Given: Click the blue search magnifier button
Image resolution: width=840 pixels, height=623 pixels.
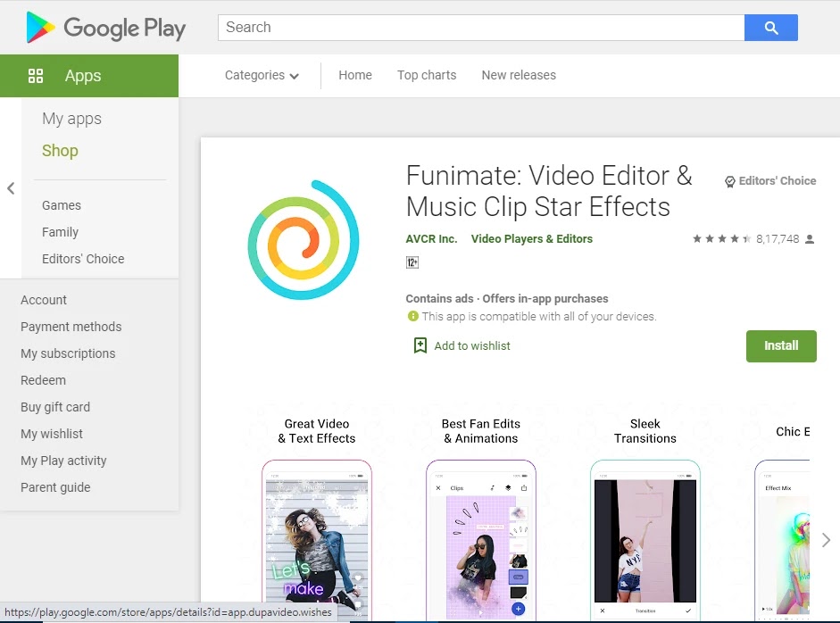Looking at the screenshot, I should pyautogui.click(x=771, y=28).
